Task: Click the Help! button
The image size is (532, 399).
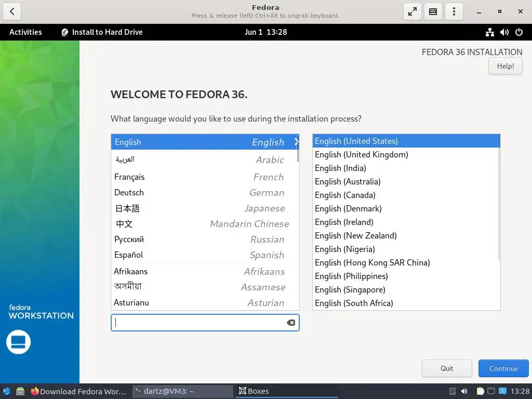Action: click(x=505, y=66)
